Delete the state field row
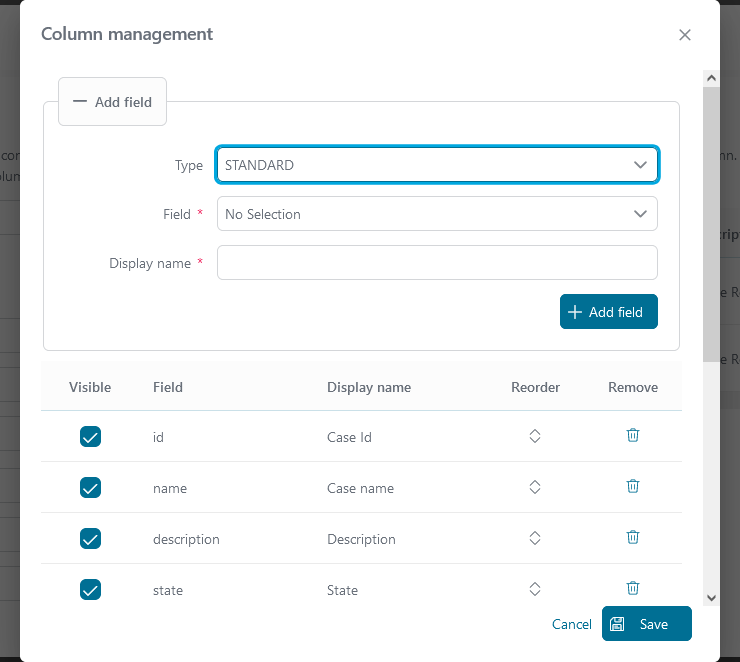 (632, 588)
